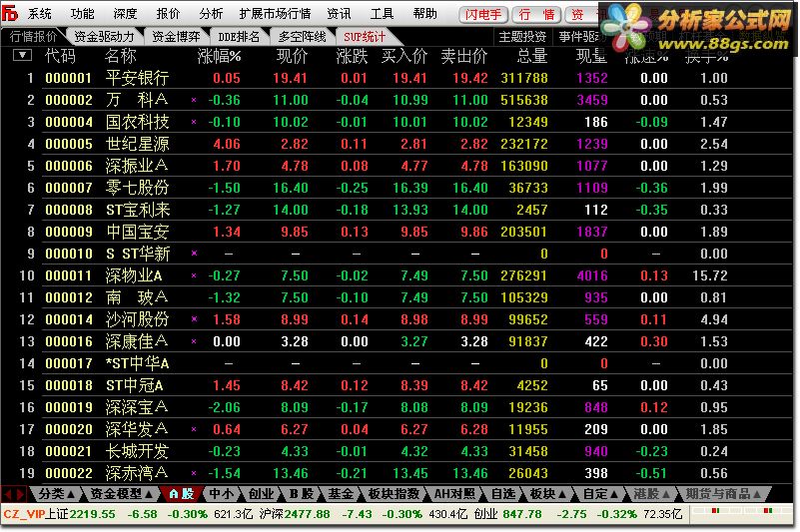Open the 扩展市场行情 menu
800x532 pixels.
(275, 14)
